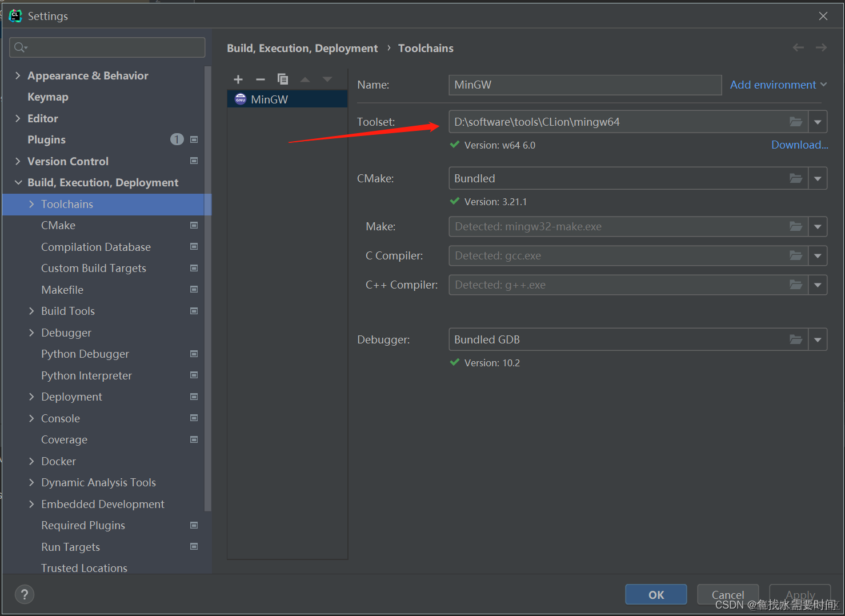Click project-level icon next to Deployment
The height and width of the screenshot is (616, 845).
tap(194, 397)
